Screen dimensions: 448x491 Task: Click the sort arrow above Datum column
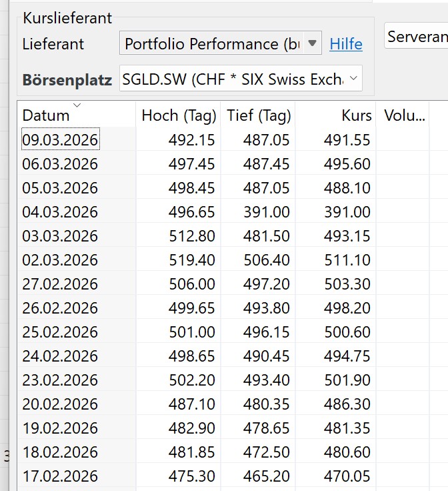(x=77, y=105)
